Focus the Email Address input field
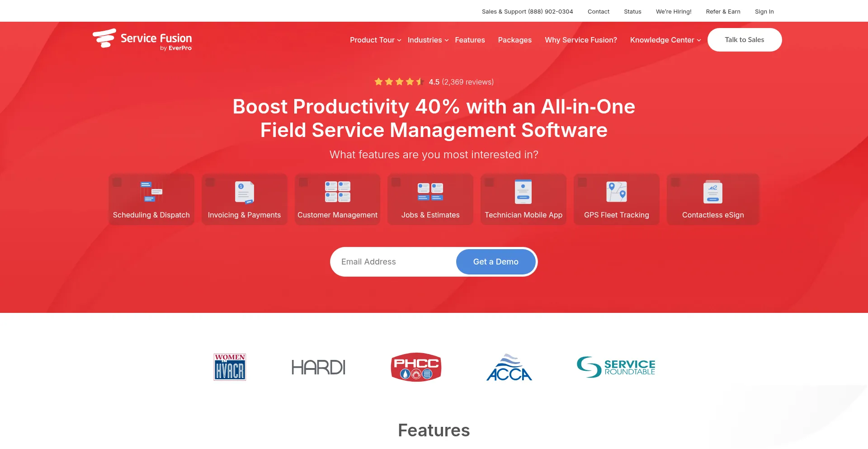Image resolution: width=868 pixels, height=449 pixels. [393, 262]
